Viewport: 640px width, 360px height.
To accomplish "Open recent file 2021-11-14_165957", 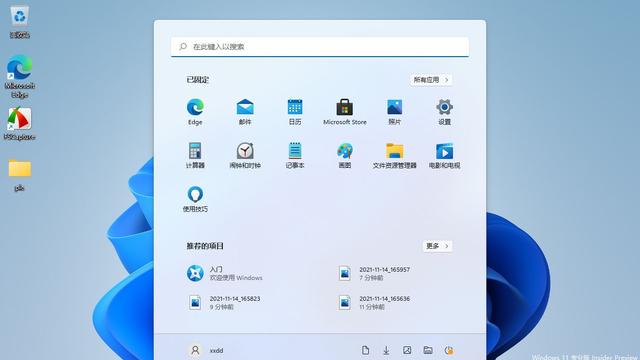I will click(x=374, y=273).
